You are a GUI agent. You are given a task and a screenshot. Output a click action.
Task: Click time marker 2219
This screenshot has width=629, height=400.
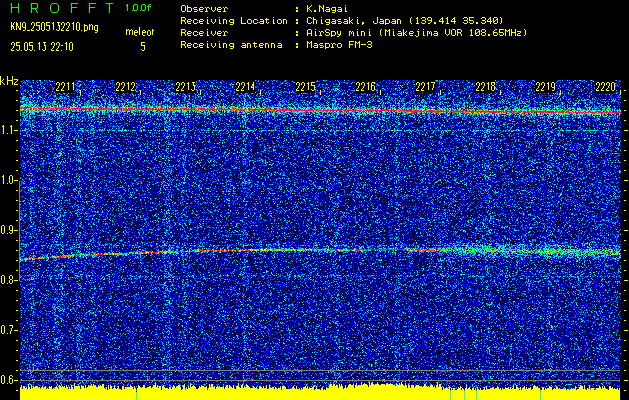click(x=545, y=87)
